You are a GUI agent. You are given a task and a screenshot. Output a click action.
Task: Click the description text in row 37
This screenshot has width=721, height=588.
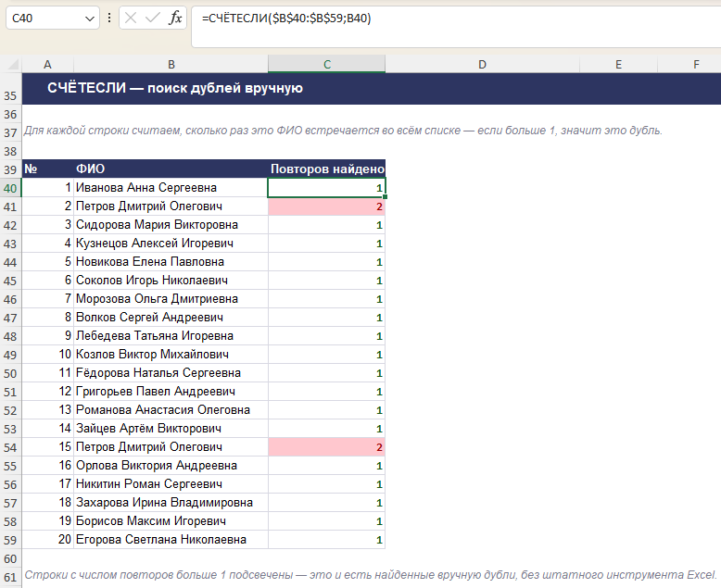click(343, 131)
